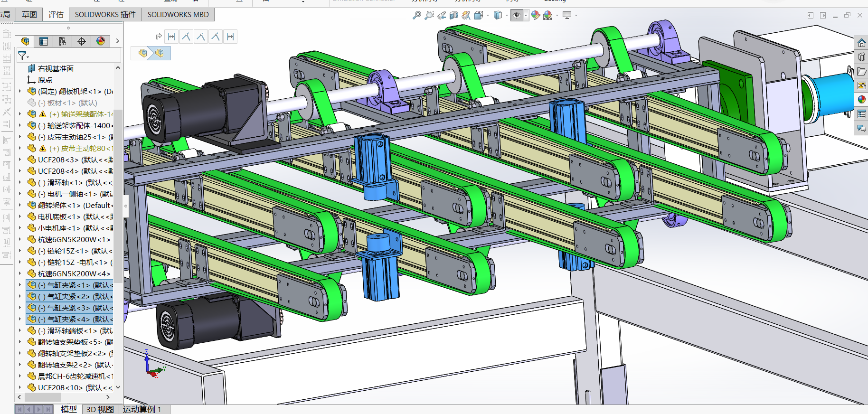Open the 草图 ribbon tab

tap(29, 15)
